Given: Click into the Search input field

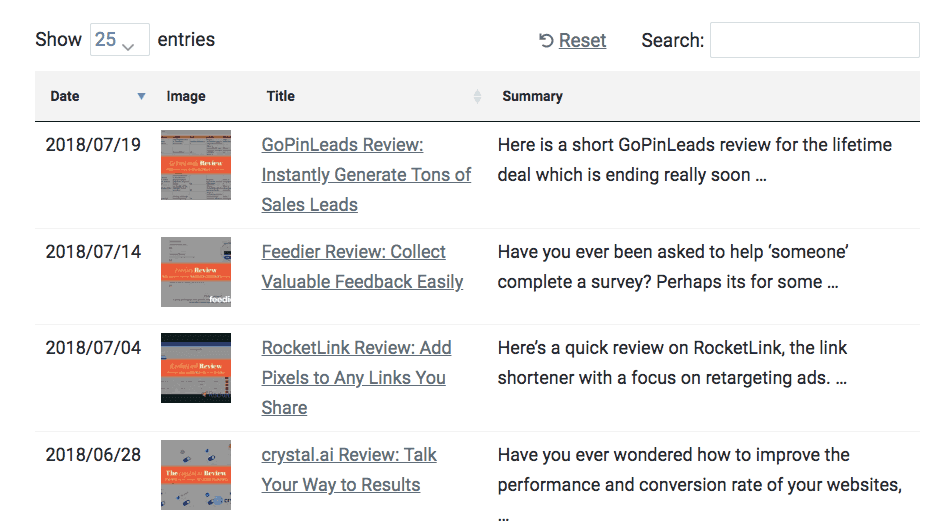Looking at the screenshot, I should click(814, 40).
